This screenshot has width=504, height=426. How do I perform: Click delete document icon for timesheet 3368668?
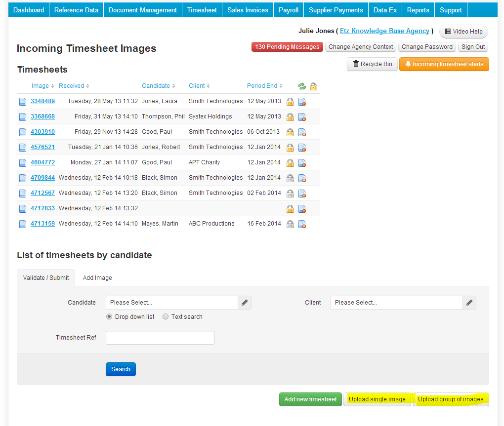(x=302, y=117)
